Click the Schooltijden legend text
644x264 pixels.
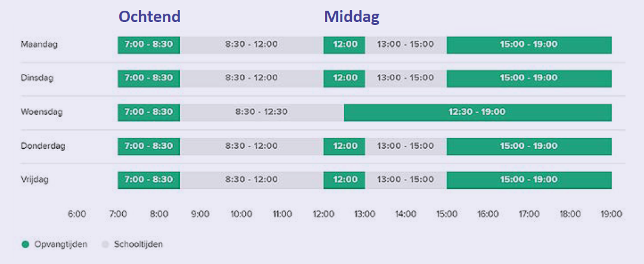tap(138, 244)
